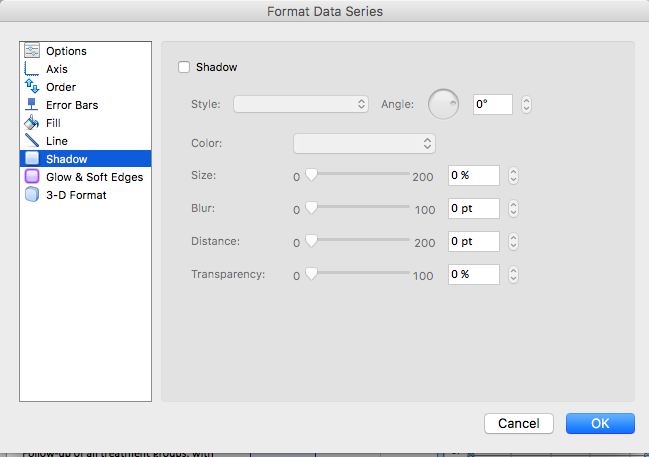649x457 pixels.
Task: Open the shadow Color dropdown
Action: tap(364, 143)
